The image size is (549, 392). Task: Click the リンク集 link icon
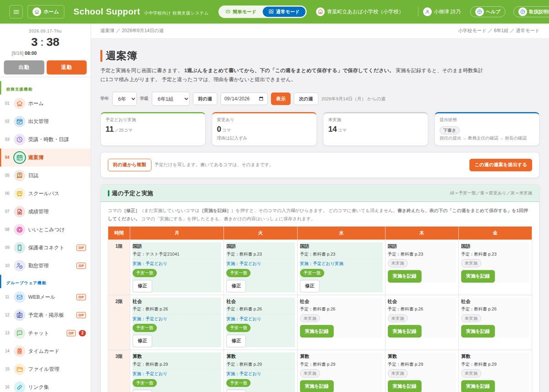point(20,387)
